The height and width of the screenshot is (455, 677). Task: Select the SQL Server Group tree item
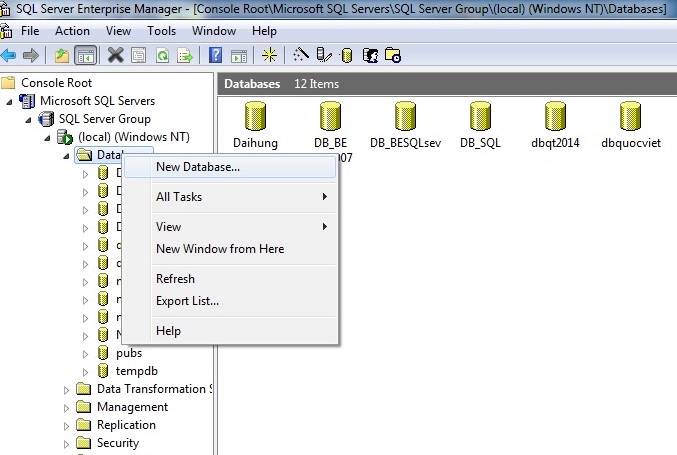coord(104,119)
